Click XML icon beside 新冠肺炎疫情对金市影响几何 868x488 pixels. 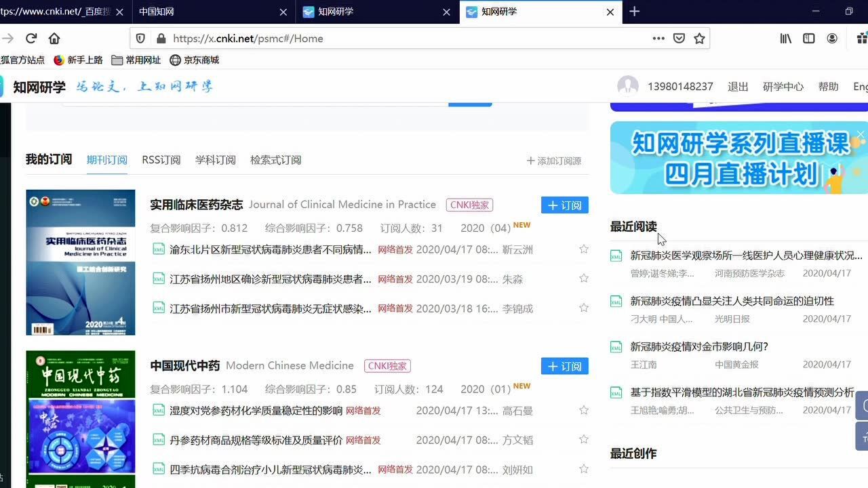pos(616,347)
